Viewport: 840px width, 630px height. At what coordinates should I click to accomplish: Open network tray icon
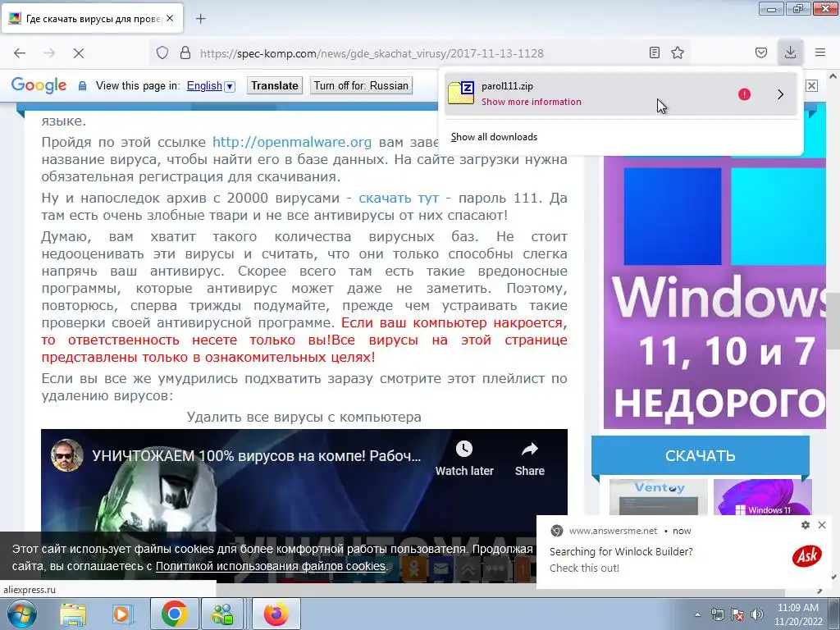pyautogui.click(x=717, y=614)
